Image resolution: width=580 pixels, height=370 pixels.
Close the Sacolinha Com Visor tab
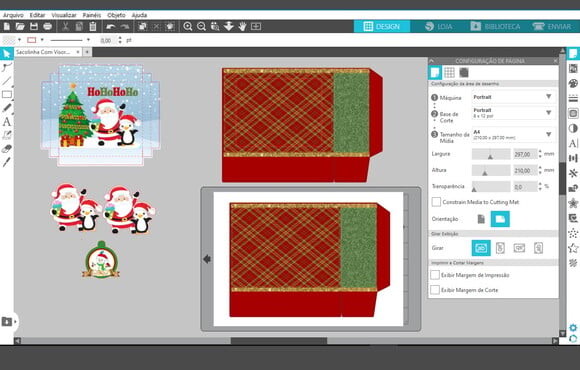78,52
